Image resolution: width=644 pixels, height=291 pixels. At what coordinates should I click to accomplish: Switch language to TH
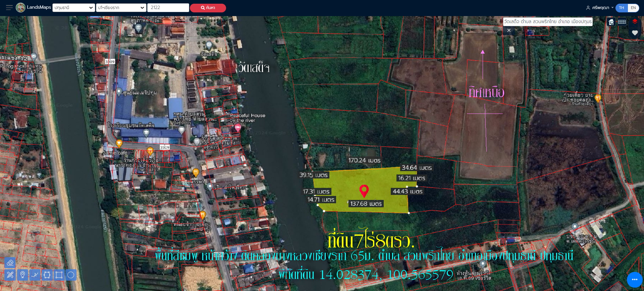point(622,8)
